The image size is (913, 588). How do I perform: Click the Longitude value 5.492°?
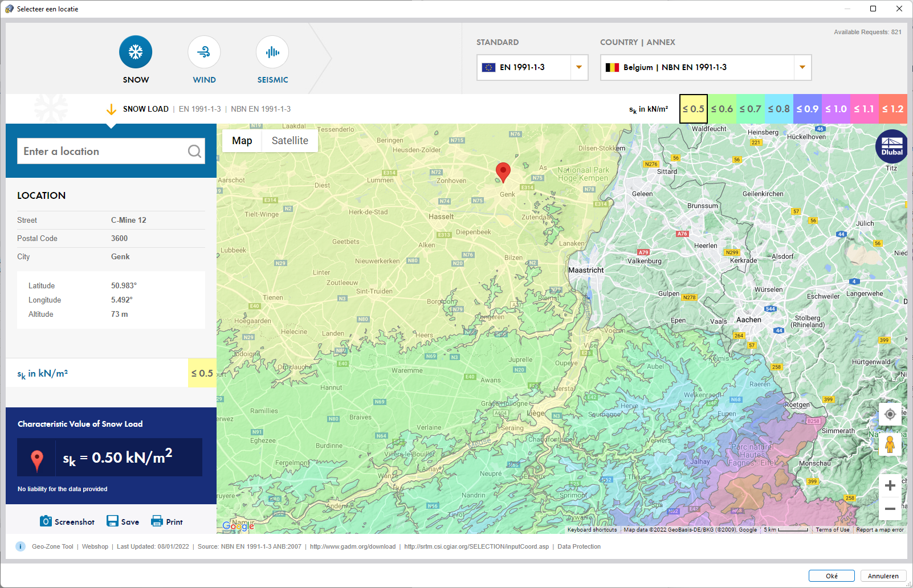[121, 300]
